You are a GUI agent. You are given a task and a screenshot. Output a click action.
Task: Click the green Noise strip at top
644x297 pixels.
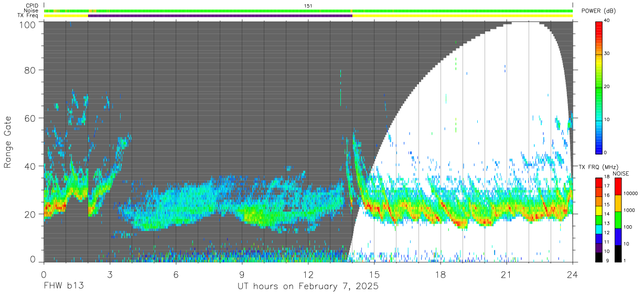308,10
